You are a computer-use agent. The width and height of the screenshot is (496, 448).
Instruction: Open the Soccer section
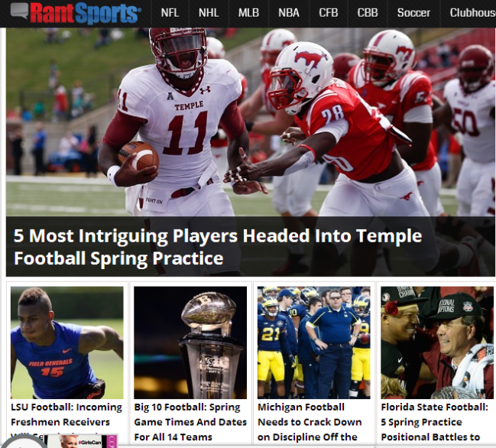click(x=413, y=13)
